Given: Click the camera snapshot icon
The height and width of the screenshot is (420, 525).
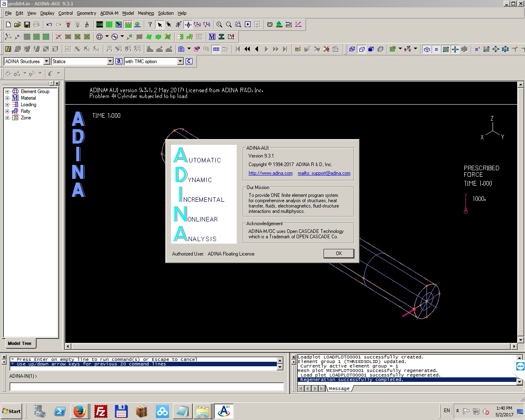Looking at the screenshot, I should [x=270, y=25].
